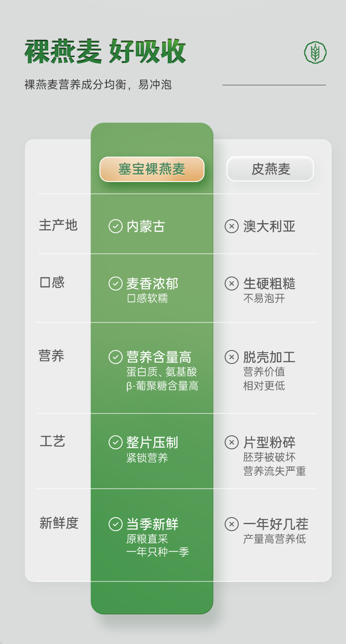Click the 营养 row label
Image resolution: width=346 pixels, height=644 pixels.
(x=52, y=356)
